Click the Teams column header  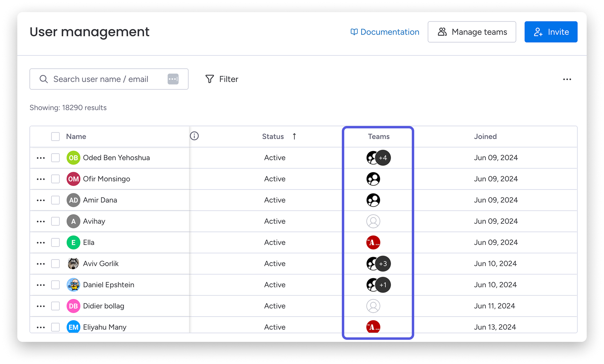[379, 137]
